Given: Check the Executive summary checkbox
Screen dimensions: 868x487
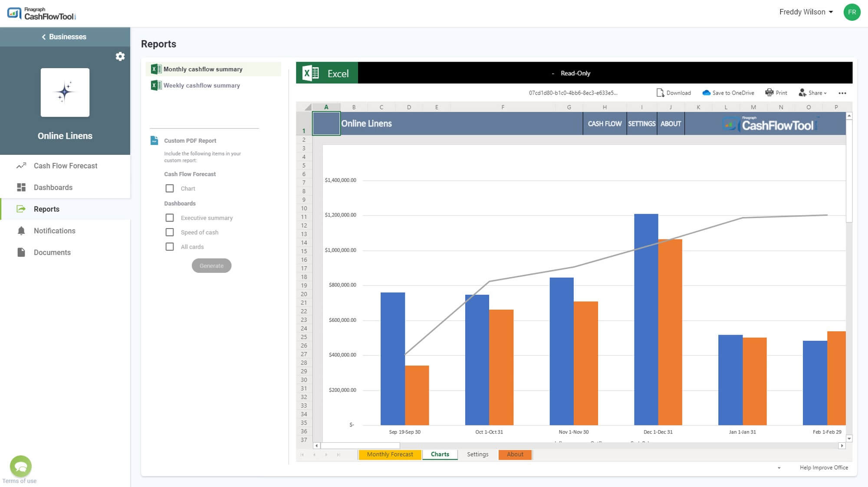Looking at the screenshot, I should coord(170,218).
